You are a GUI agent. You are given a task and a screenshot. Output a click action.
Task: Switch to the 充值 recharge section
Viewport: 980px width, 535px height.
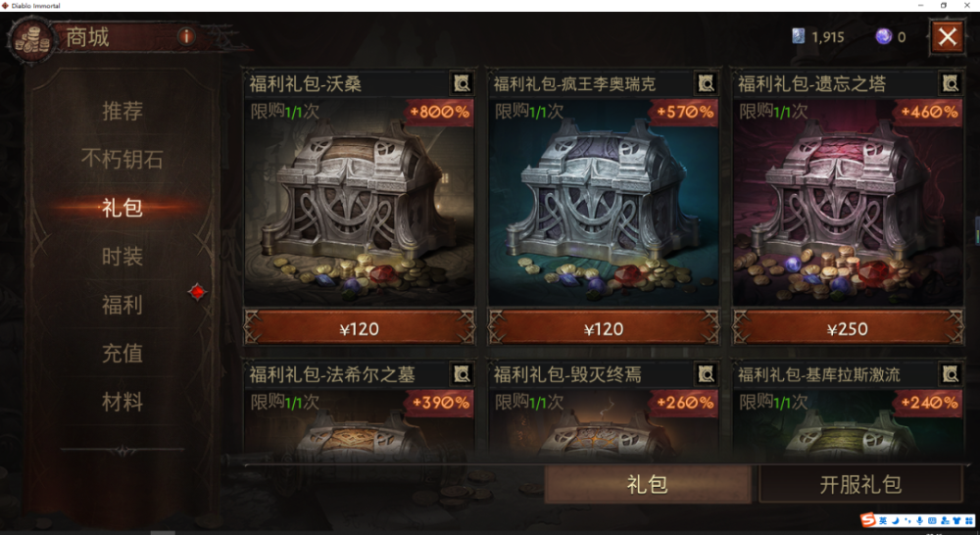click(x=122, y=353)
